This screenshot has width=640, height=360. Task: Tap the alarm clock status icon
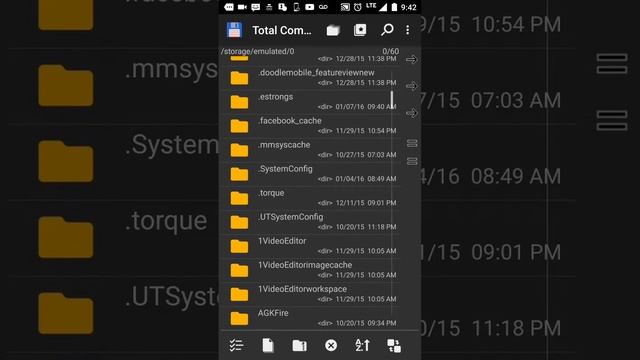[358, 7]
